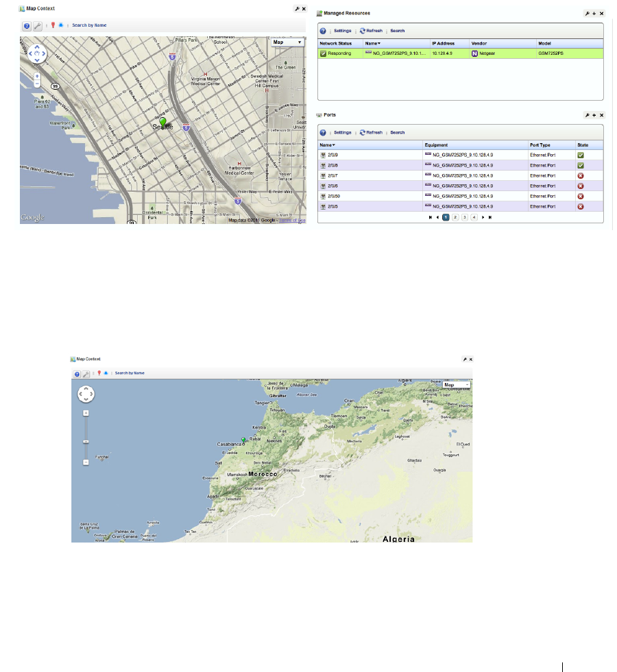Open help in Managed Resources toolbar

point(323,31)
